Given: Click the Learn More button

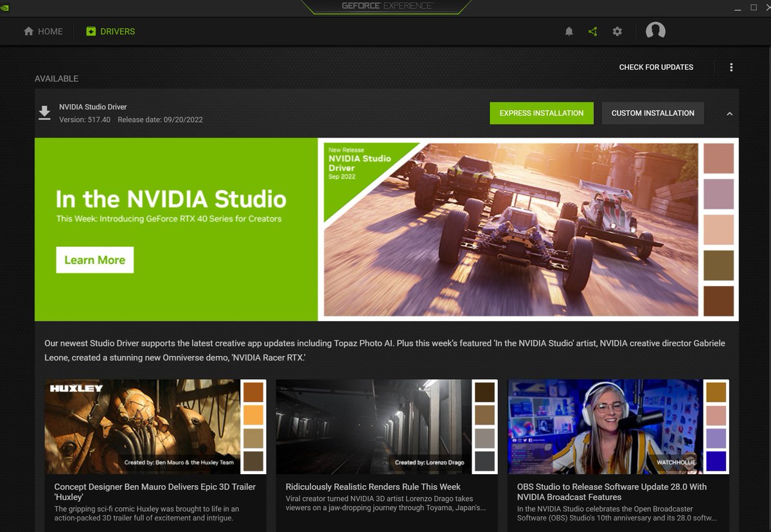Looking at the screenshot, I should tap(95, 260).
